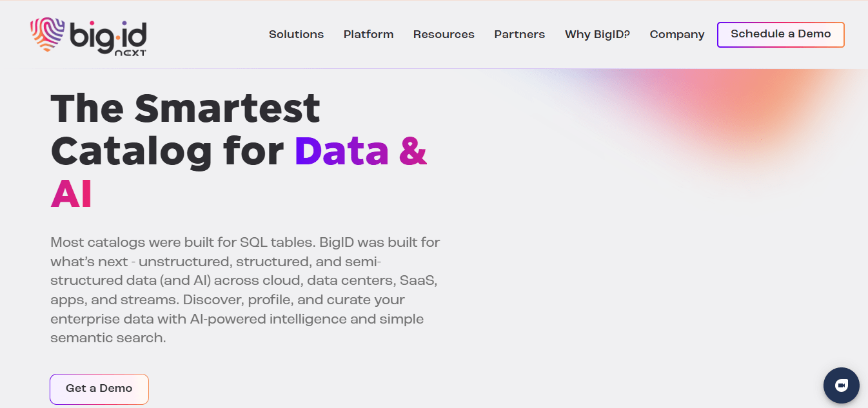Expand the Partners navigation item

tap(519, 35)
